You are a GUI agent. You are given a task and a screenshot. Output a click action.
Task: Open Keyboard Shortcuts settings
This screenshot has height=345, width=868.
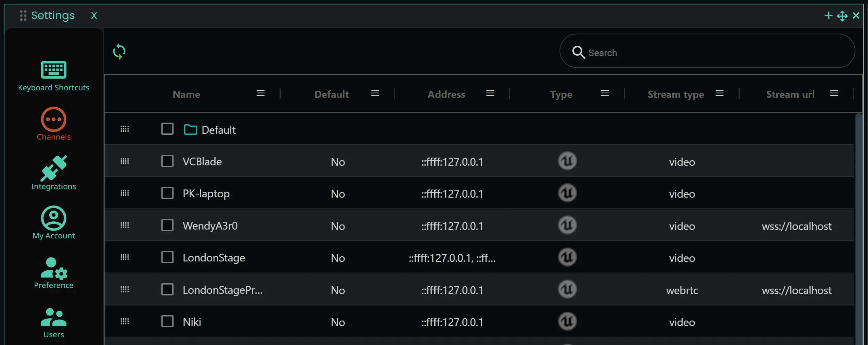click(x=53, y=75)
